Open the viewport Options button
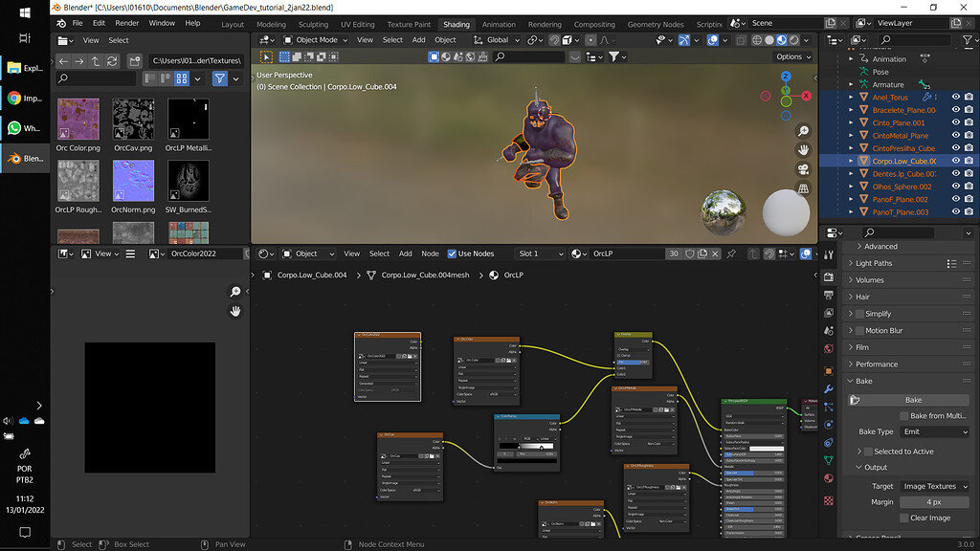980x551 pixels. pos(793,56)
